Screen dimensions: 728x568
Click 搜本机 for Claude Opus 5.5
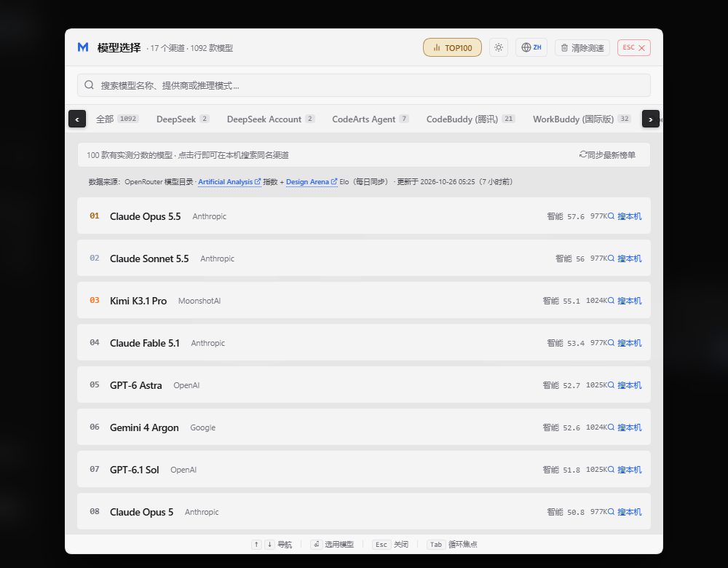tap(625, 216)
